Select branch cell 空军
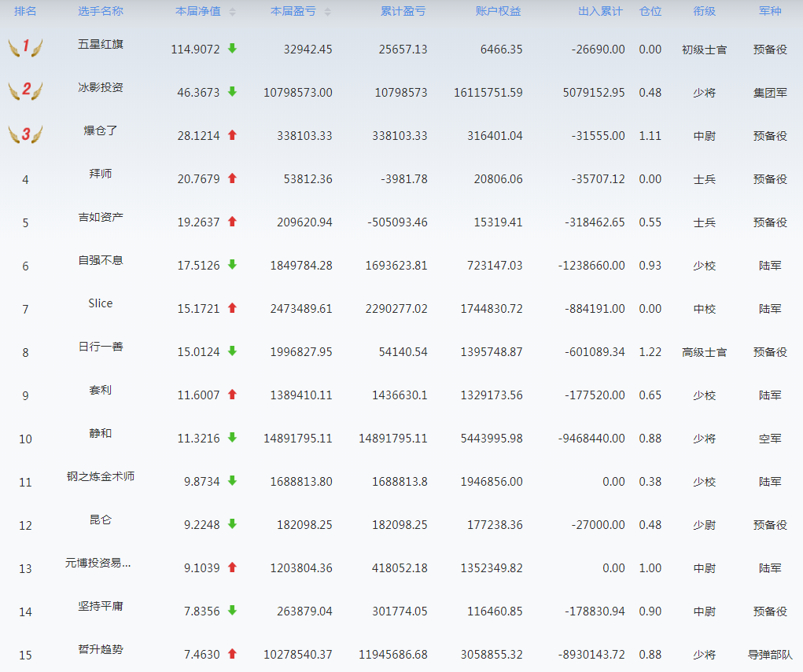Screen dimensions: 803x672 tap(770, 439)
